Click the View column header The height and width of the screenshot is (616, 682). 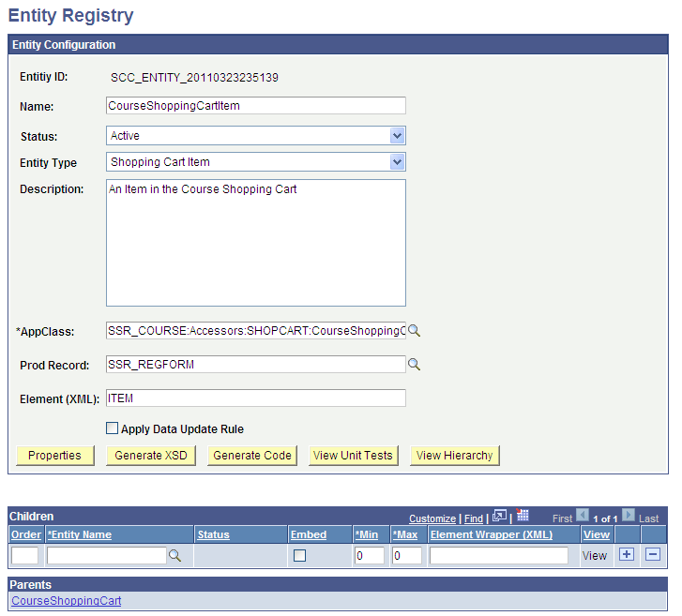coord(597,534)
